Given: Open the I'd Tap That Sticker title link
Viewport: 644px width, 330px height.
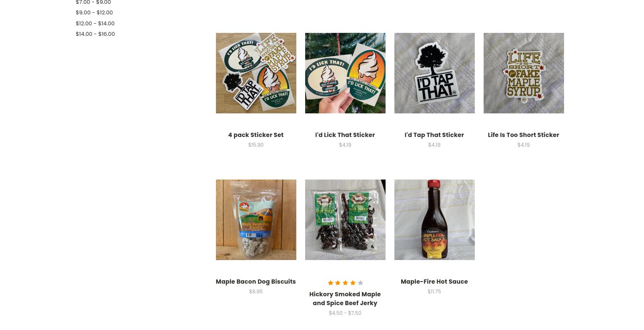Looking at the screenshot, I should [434, 135].
